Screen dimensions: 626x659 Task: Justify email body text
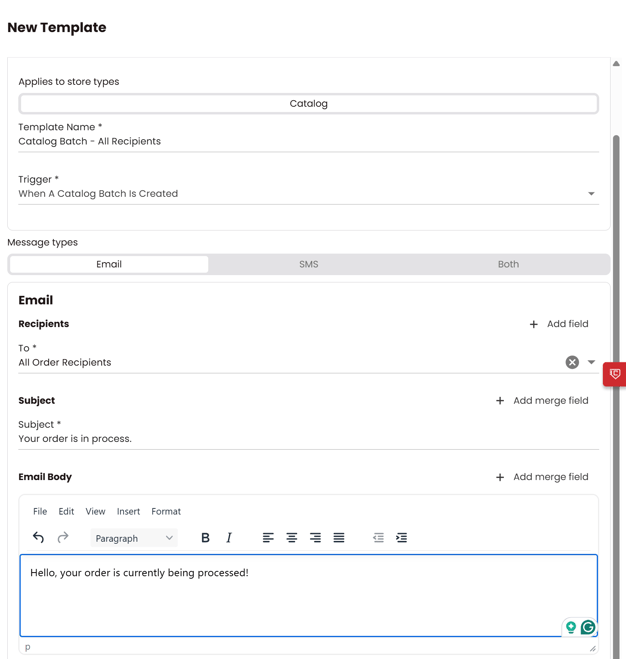point(339,538)
